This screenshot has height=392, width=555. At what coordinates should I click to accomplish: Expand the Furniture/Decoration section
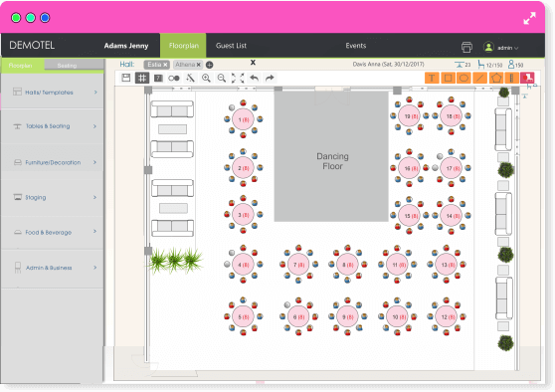53,162
